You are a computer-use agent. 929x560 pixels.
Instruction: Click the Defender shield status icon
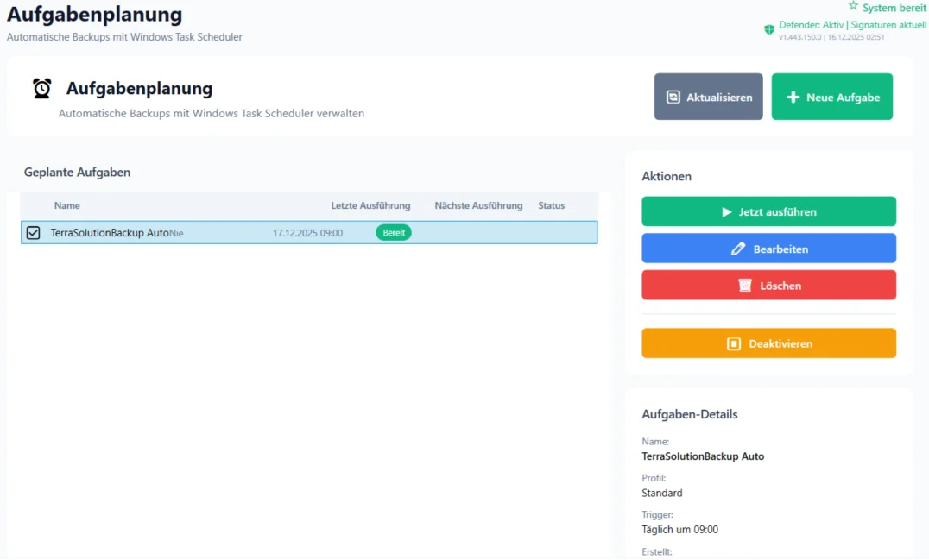coord(769,29)
